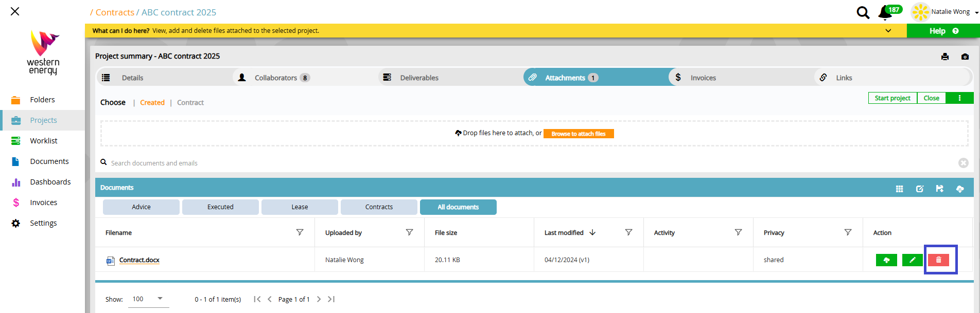Open Projects in the sidebar
The image size is (980, 313).
[43, 120]
